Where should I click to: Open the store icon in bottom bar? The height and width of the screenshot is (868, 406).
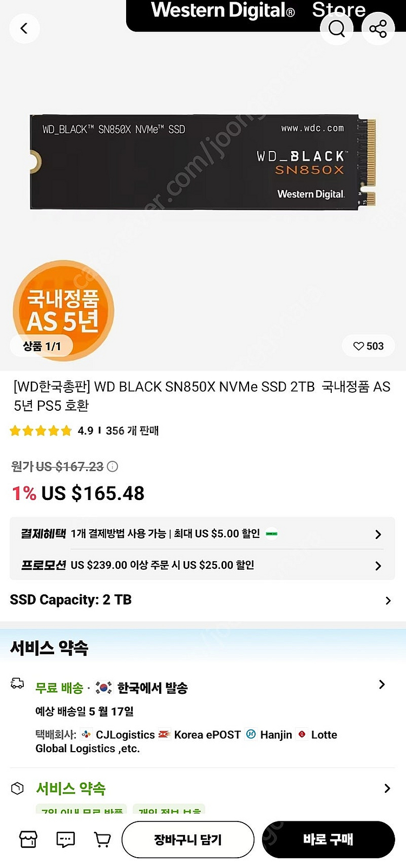[28, 839]
